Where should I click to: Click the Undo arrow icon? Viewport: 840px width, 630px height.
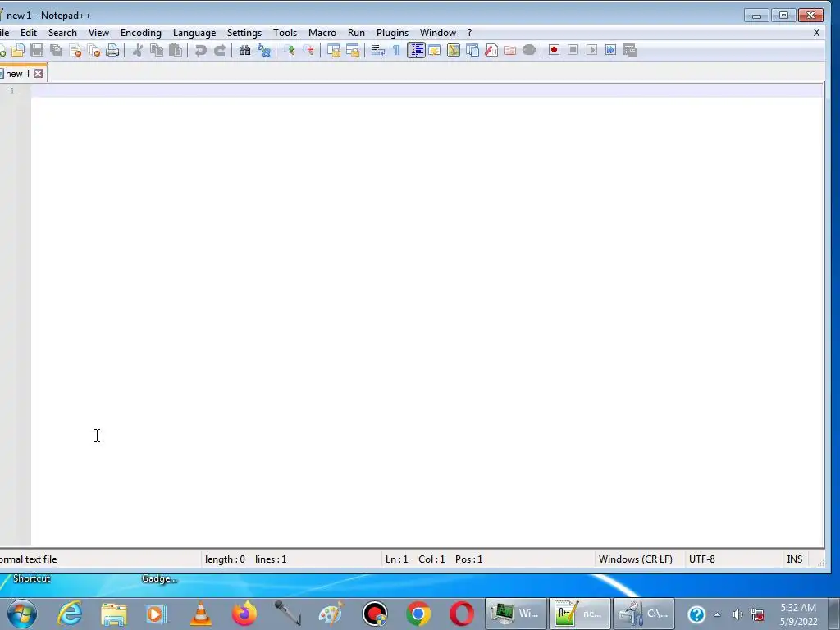coord(201,50)
